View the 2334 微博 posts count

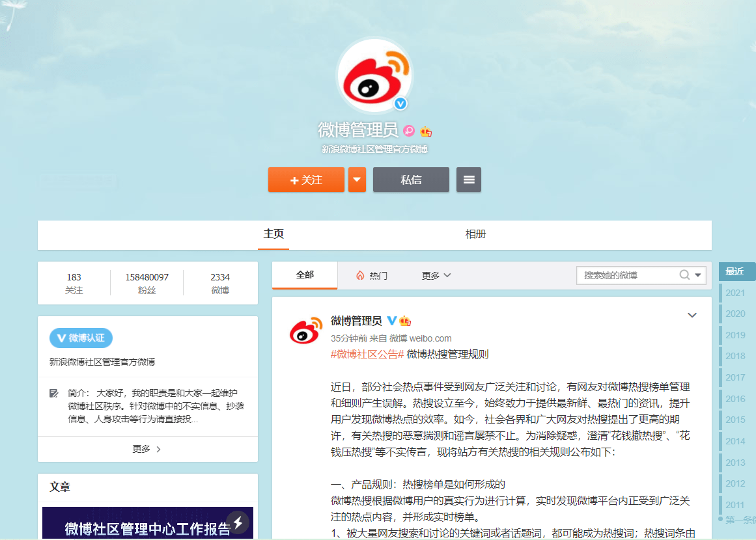(x=220, y=283)
